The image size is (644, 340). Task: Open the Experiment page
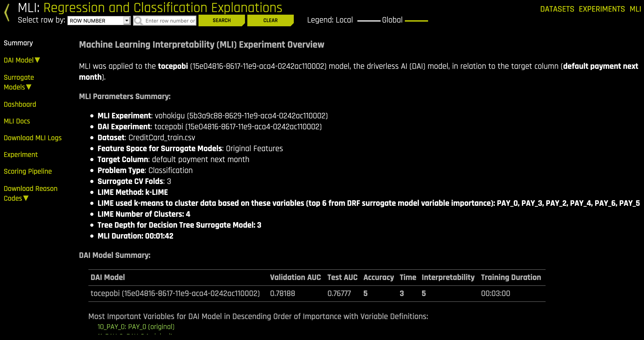click(21, 154)
